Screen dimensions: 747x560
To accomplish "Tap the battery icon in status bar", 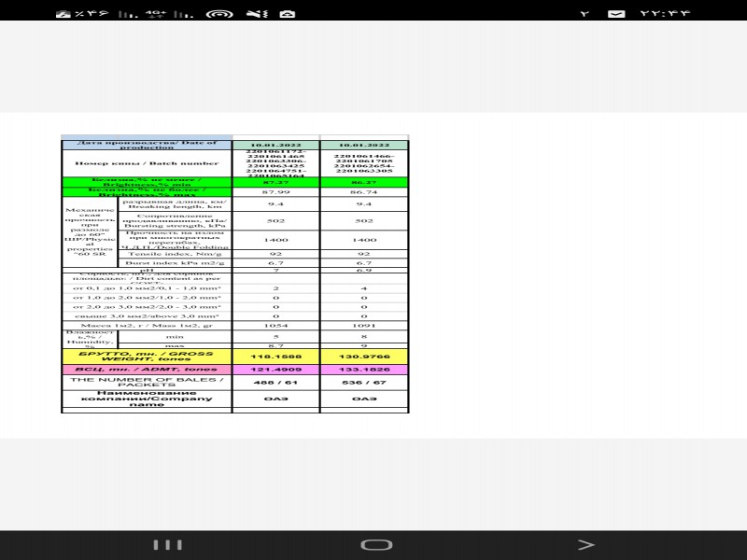I will 64,14.
